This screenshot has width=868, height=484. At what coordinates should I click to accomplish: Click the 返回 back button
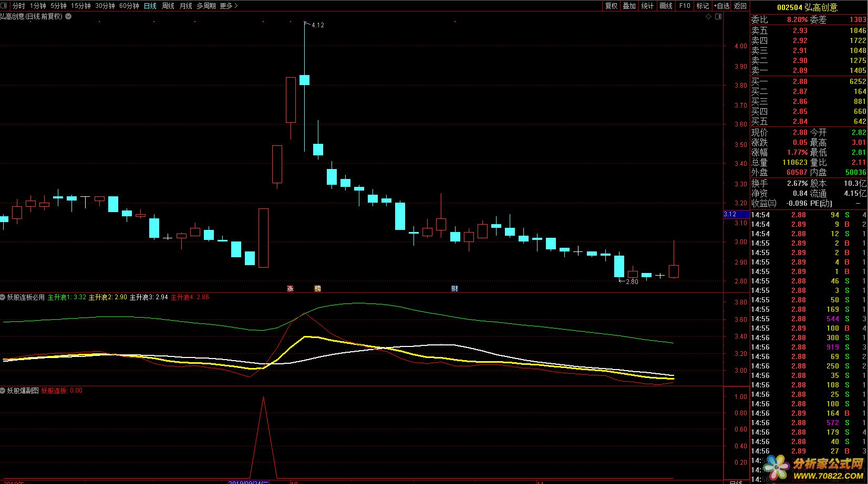(x=740, y=6)
